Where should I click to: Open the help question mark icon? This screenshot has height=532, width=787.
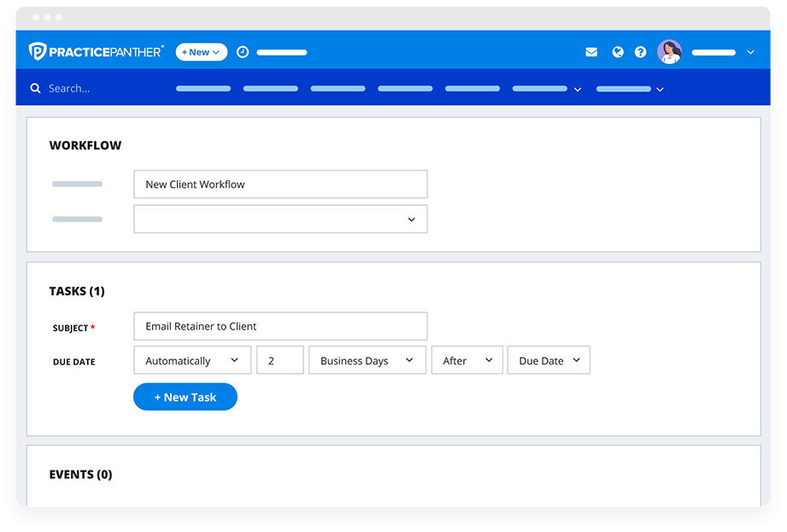point(641,52)
